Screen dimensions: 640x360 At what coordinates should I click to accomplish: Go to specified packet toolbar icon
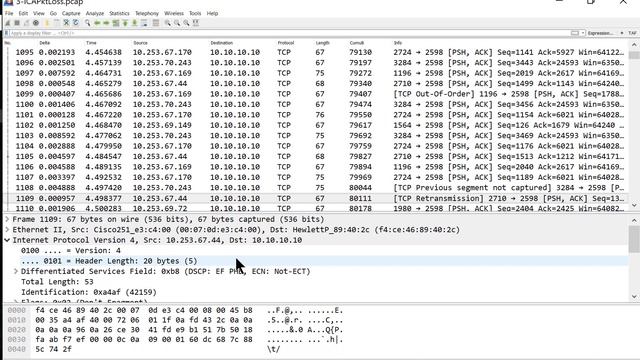click(116, 23)
